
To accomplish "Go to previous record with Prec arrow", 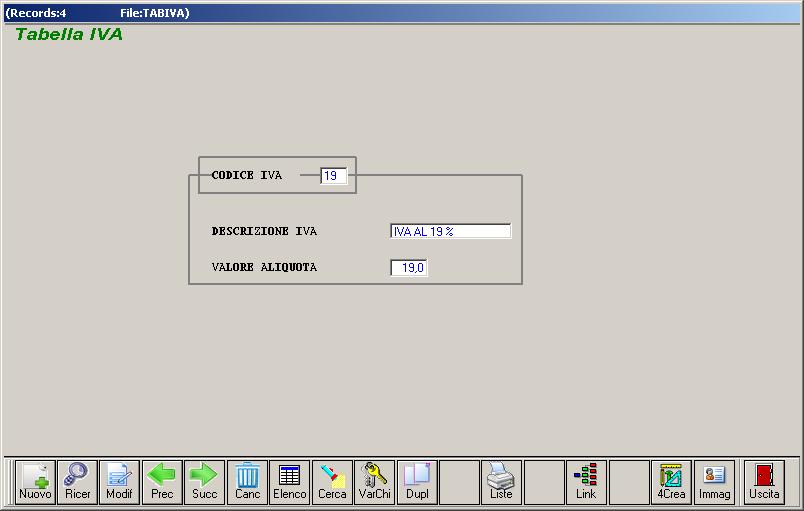I will click(162, 482).
